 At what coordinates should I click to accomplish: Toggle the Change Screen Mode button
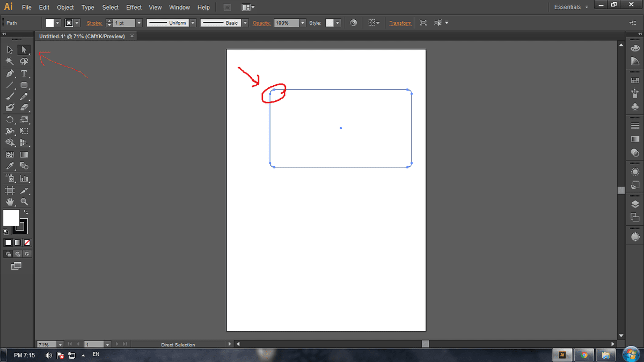[x=17, y=265]
